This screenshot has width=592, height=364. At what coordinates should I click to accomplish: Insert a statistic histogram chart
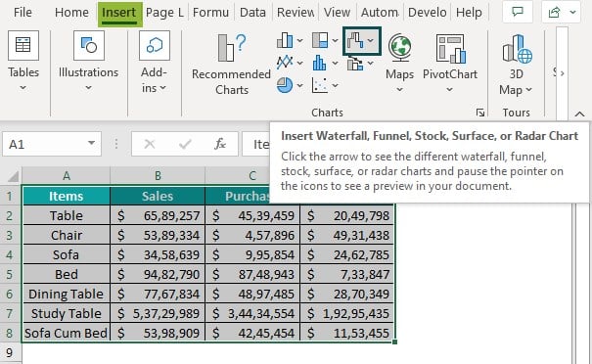[319, 63]
